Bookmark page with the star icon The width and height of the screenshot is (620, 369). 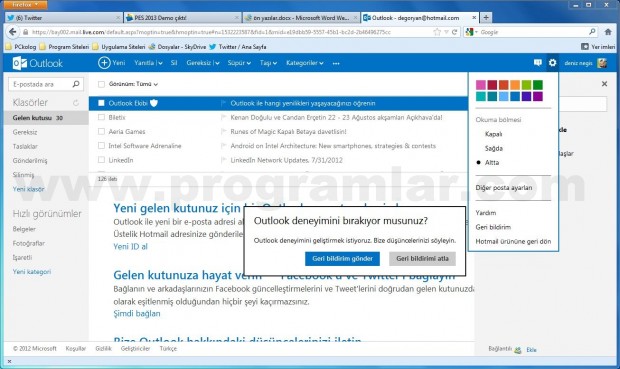[x=437, y=32]
